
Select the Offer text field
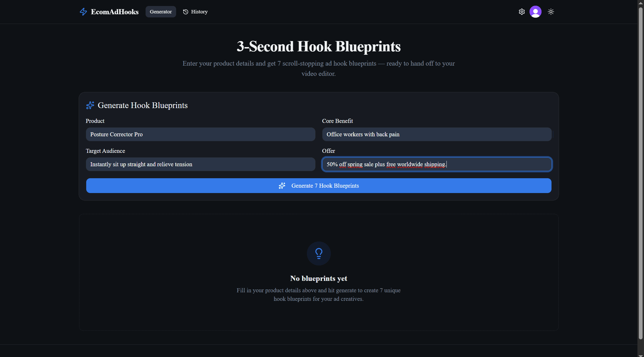437,164
